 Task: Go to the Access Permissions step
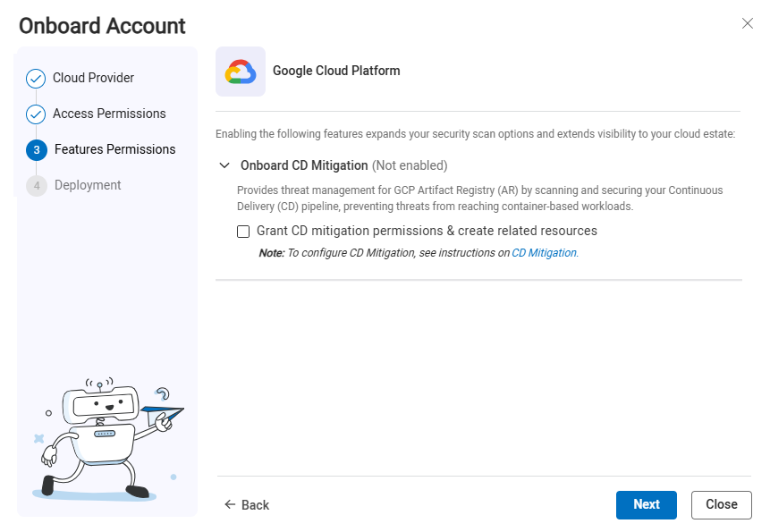pos(109,114)
